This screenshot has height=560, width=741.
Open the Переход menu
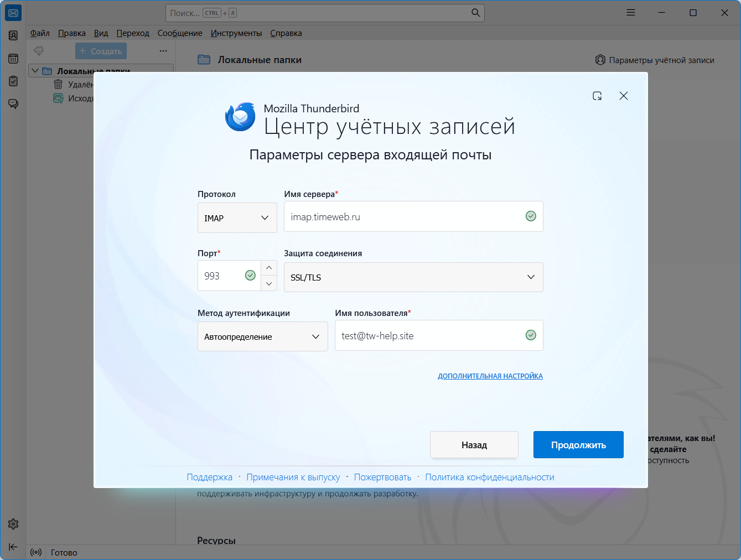click(133, 33)
